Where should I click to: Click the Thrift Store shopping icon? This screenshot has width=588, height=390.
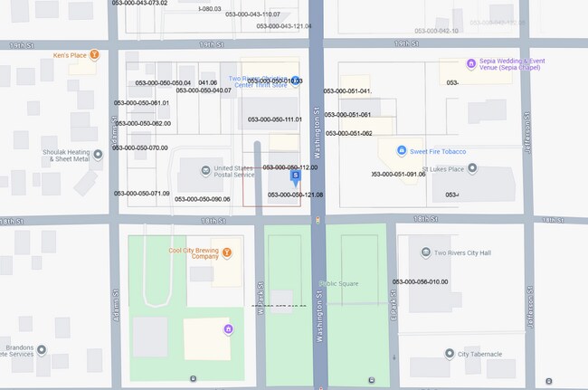(x=296, y=81)
